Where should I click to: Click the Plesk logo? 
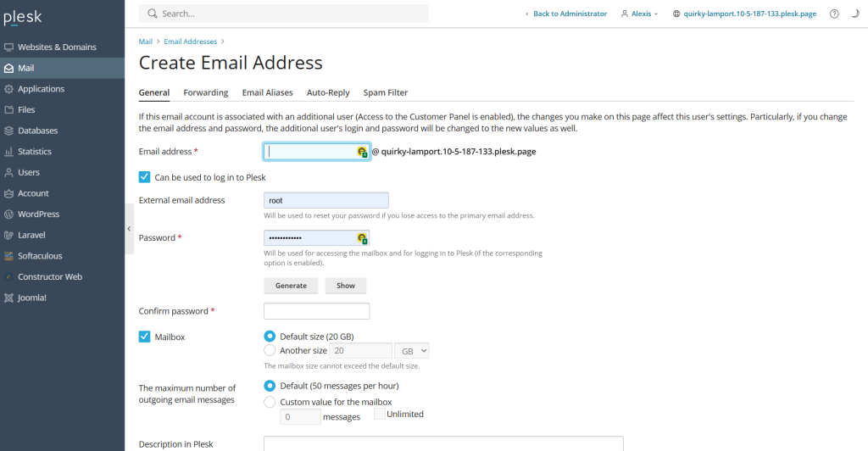click(23, 17)
